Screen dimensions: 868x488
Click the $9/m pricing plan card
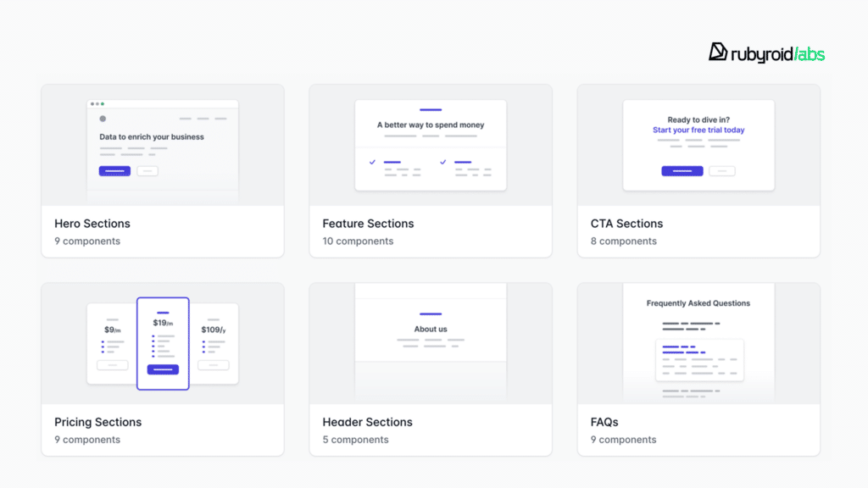pos(112,343)
